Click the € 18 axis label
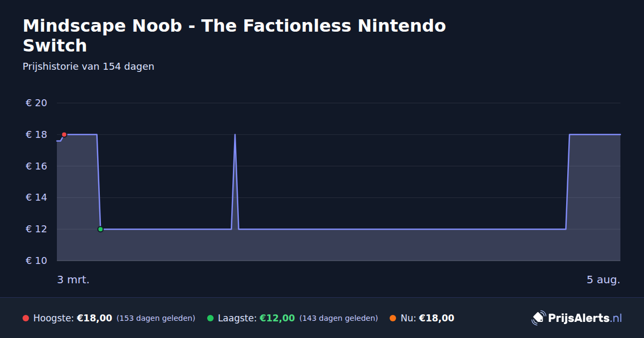 click(36, 135)
